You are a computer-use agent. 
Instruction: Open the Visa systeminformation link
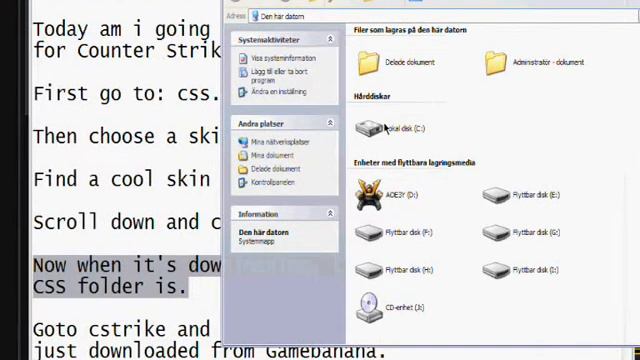284,58
